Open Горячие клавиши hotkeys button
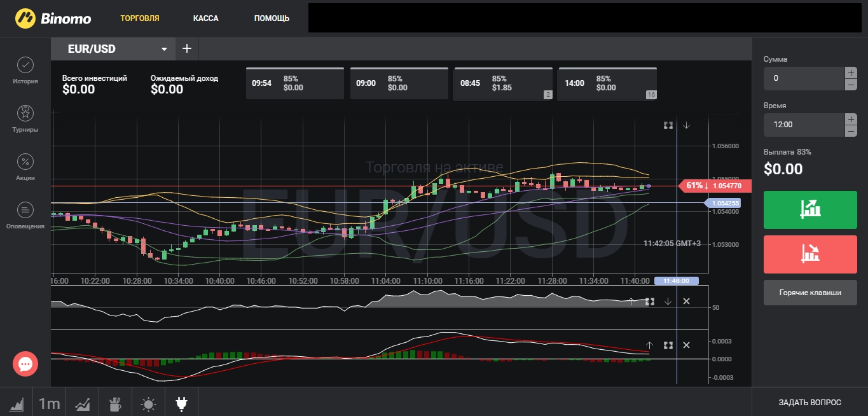Screen dimensions: 868x416 (810, 293)
